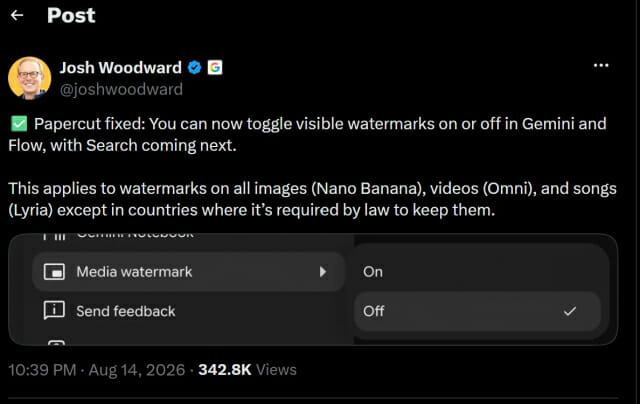Go back using the left arrow
Screen dimensions: 640x404
17,16
